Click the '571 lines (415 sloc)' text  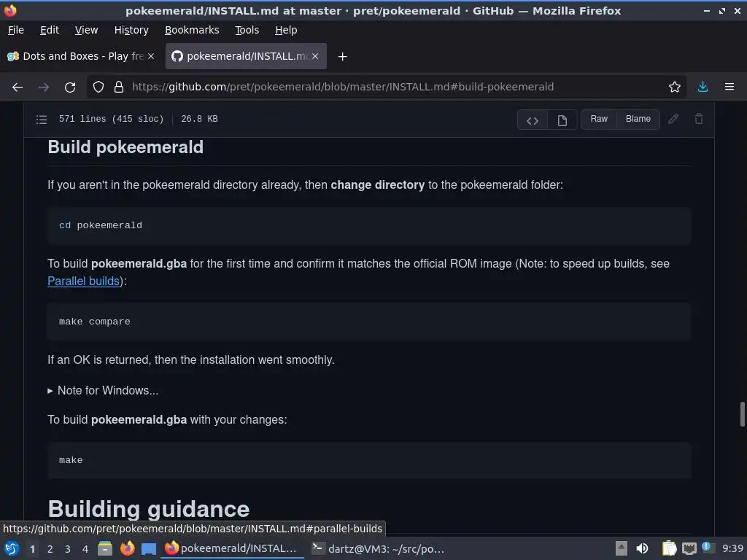111,119
